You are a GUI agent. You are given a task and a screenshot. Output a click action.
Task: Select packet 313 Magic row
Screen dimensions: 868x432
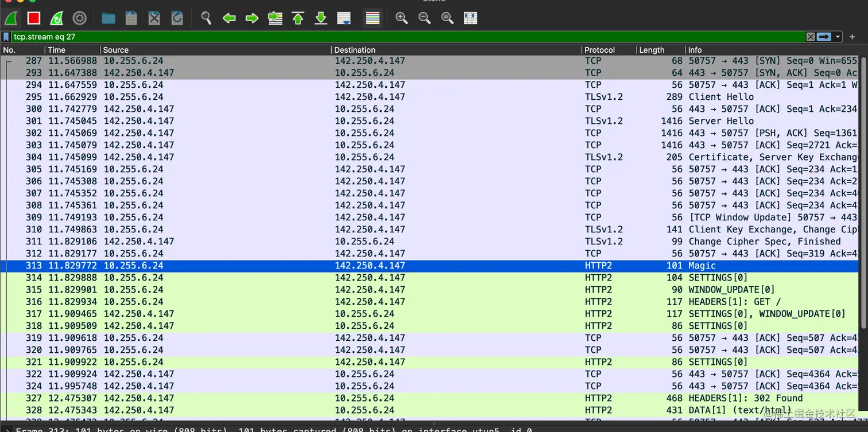430,266
